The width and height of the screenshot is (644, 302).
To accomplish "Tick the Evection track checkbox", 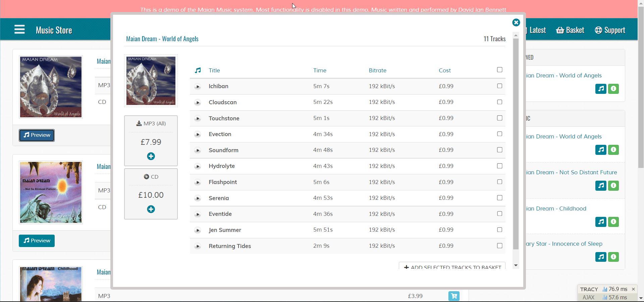I will (x=499, y=134).
